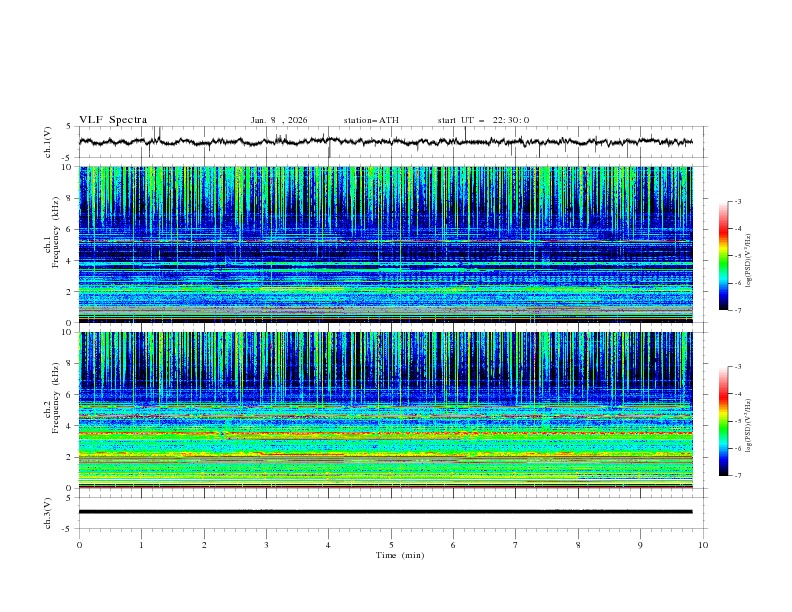Click time axis tick label "9"

pos(640,545)
